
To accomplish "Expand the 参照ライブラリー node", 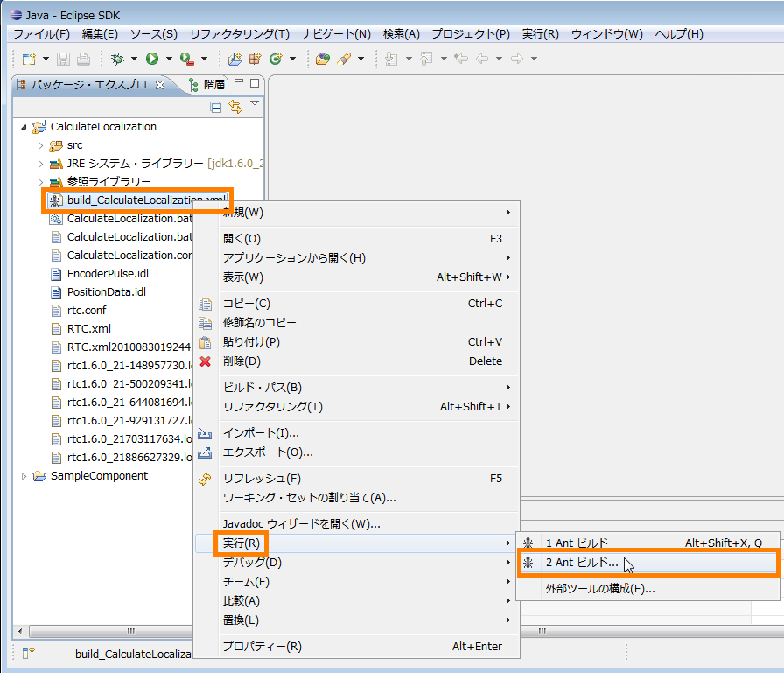I will tap(40, 182).
